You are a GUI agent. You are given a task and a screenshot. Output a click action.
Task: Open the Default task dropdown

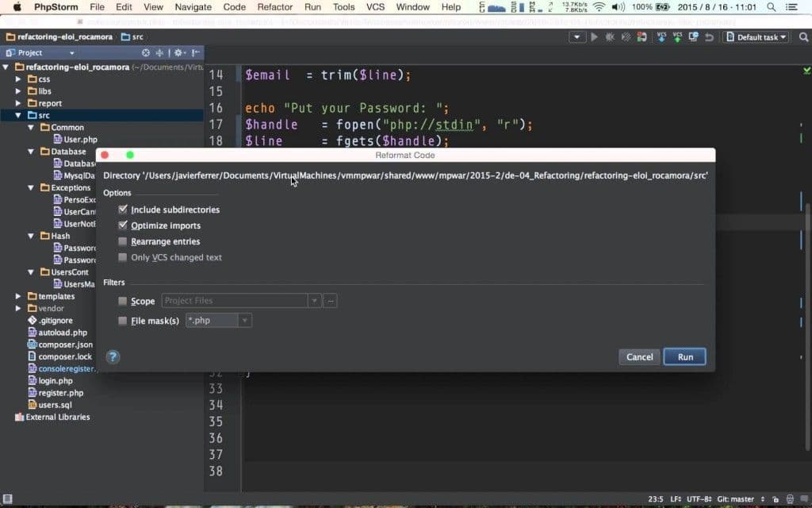755,37
